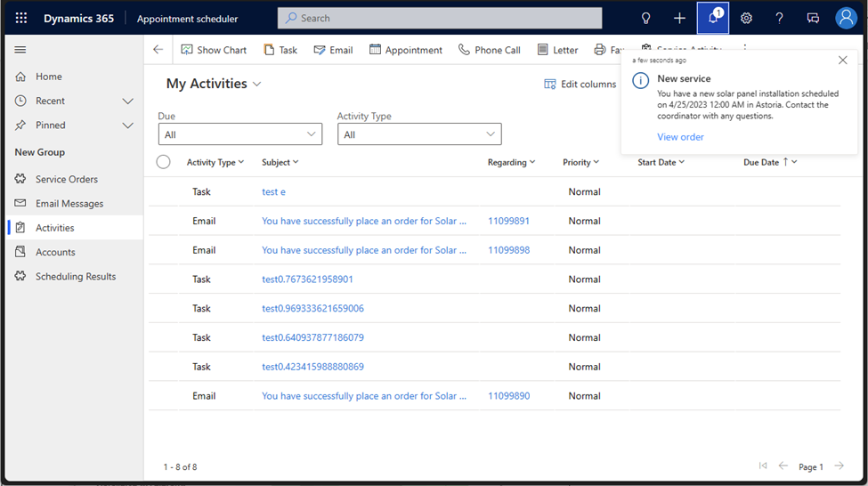
Task: Open the app launcher waffle icon
Action: 21,18
